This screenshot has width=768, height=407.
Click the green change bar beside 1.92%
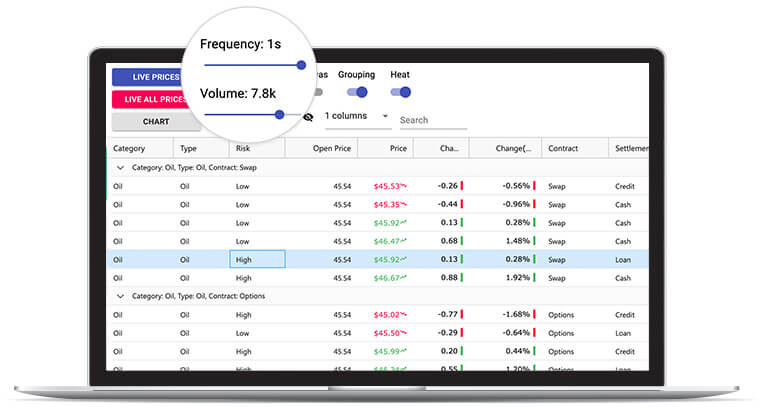pos(534,277)
